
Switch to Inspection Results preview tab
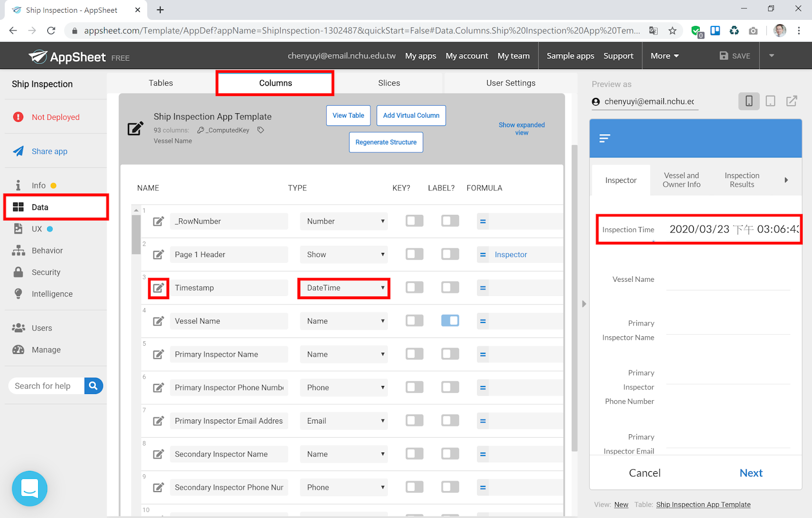coord(742,180)
